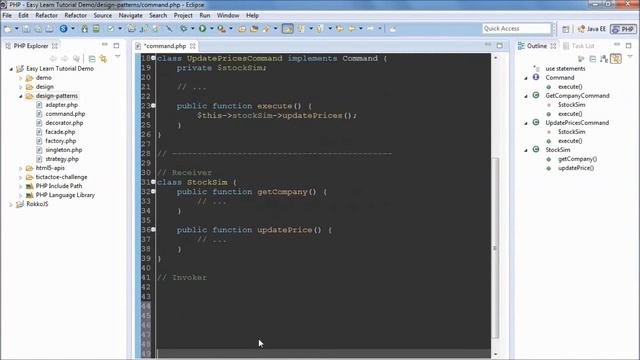This screenshot has width=640, height=360.
Task: Close the Outline view tab
Action: pyautogui.click(x=553, y=46)
